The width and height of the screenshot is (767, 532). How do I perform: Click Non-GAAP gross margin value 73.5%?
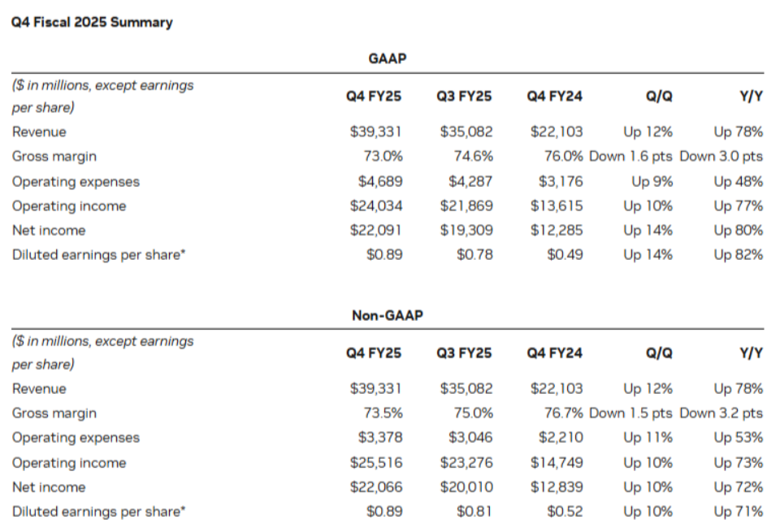coord(383,413)
